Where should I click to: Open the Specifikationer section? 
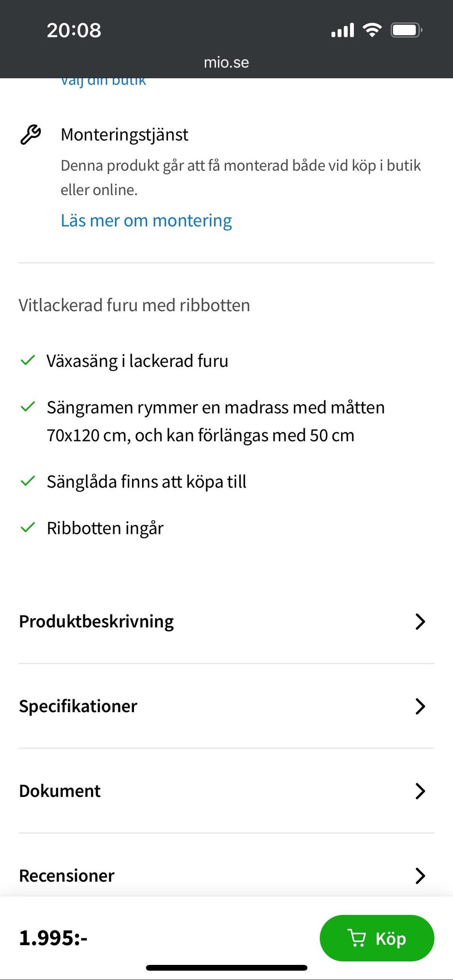click(78, 706)
